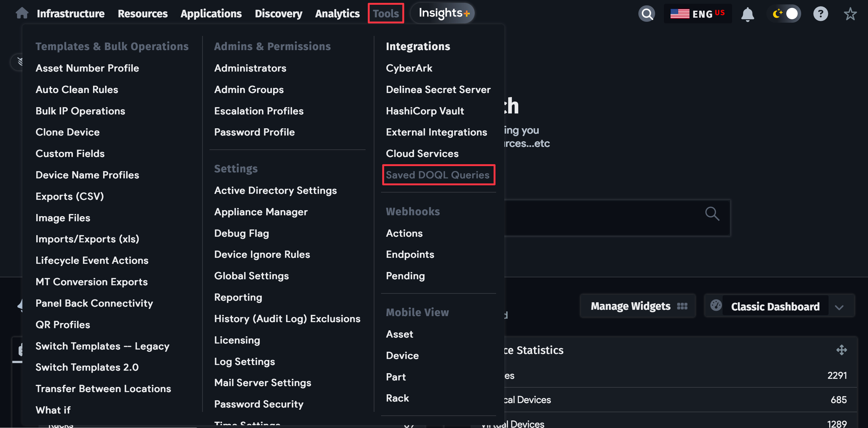Click the Device Statistics move handle icon

pos(842,350)
